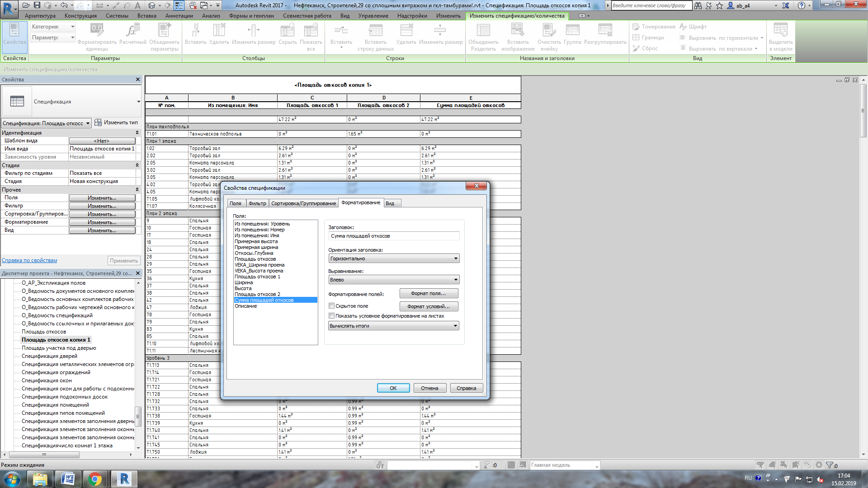The height and width of the screenshot is (488, 868).
Task: Click the Undo arrow icon
Action: (64, 5)
